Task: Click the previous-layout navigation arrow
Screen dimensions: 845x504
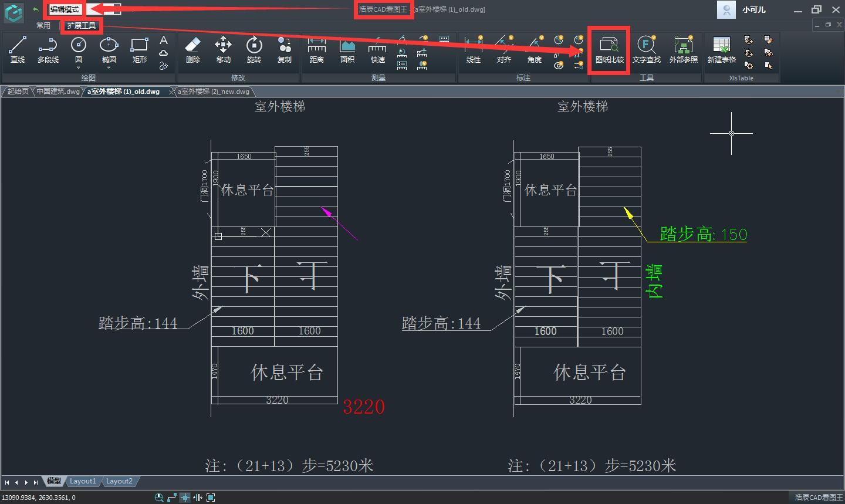Action: 16,482
